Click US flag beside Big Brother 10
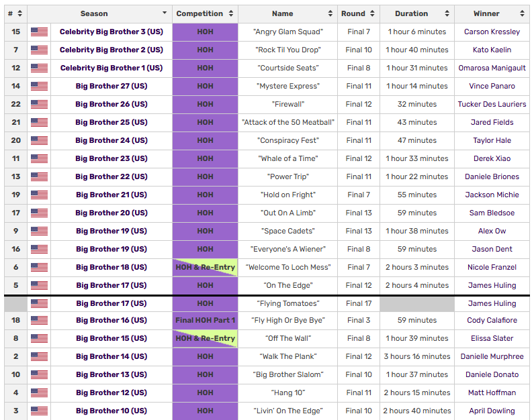 pos(39,411)
